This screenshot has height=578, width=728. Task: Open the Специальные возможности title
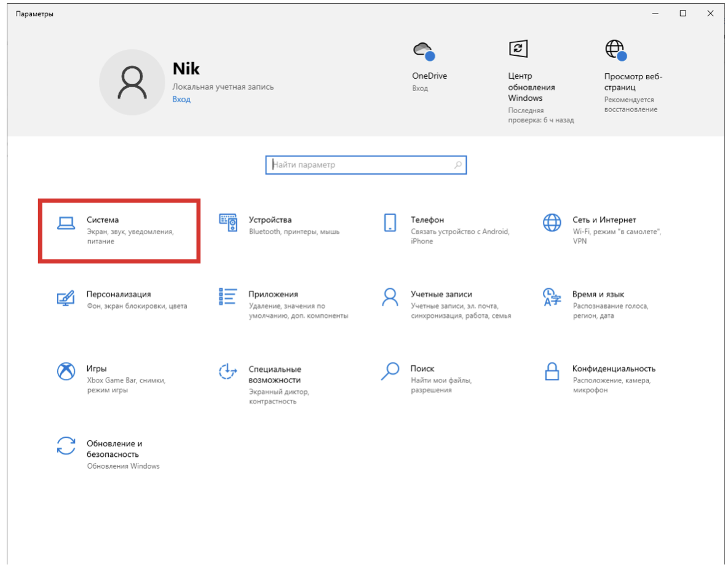pos(275,374)
